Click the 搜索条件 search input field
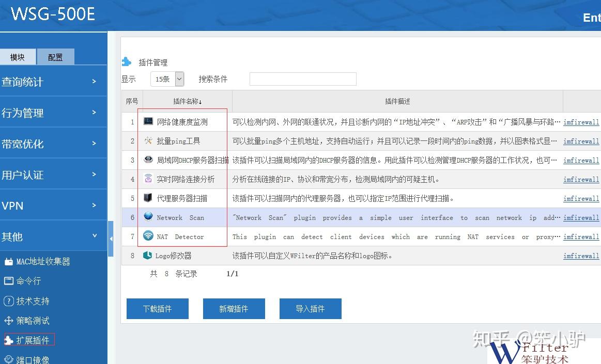601x364 pixels. (x=303, y=79)
